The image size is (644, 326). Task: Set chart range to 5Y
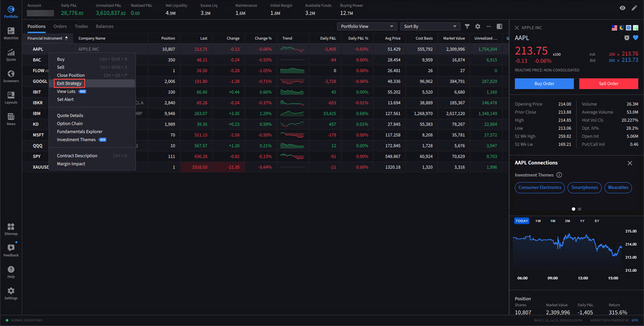click(597, 221)
